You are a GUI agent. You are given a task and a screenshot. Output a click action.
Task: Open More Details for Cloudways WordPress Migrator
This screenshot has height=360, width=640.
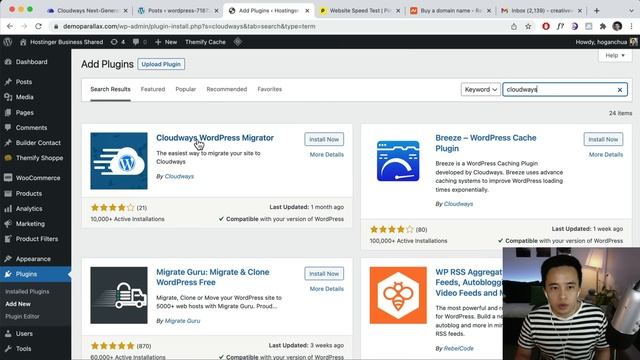click(x=327, y=154)
